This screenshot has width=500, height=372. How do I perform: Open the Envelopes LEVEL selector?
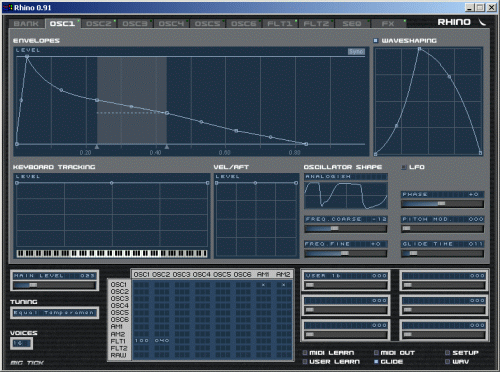[x=28, y=50]
